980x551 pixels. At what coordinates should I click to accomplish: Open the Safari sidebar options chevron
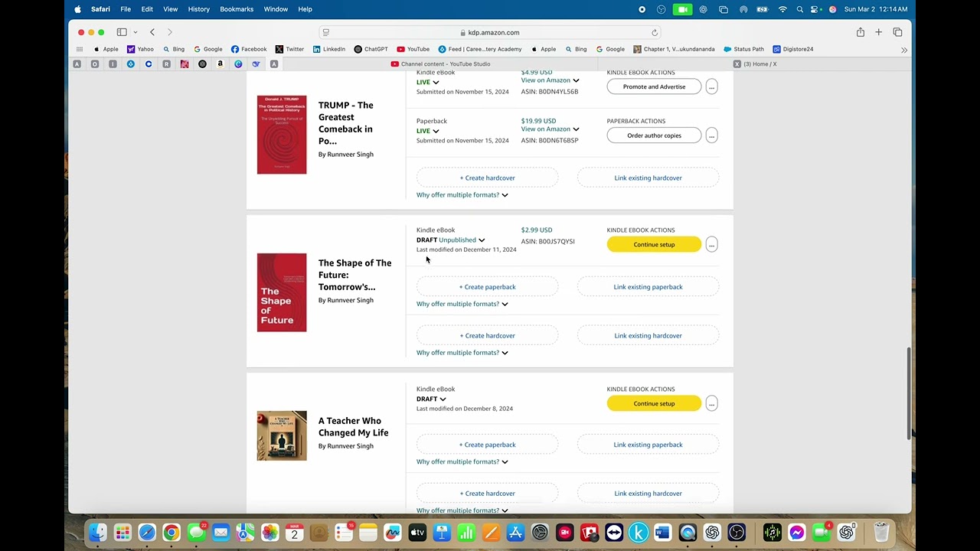tap(136, 32)
